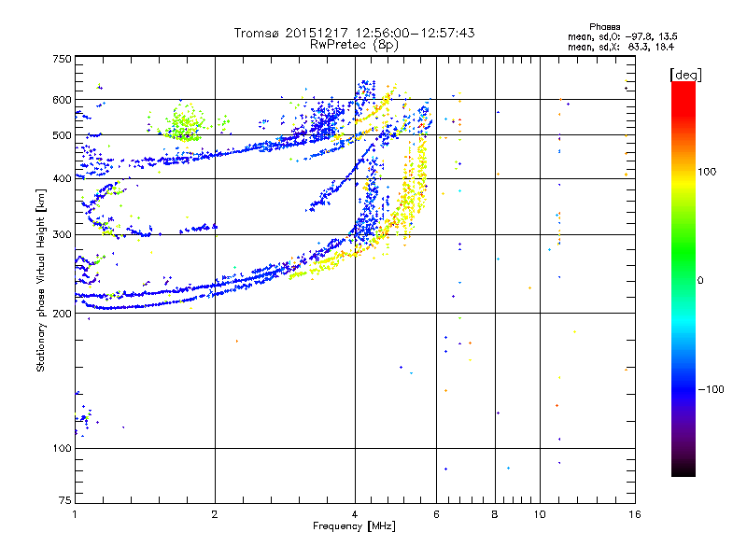The image size is (747, 560).
Task: Click the y-axis "750" tick label
Action: click(62, 59)
